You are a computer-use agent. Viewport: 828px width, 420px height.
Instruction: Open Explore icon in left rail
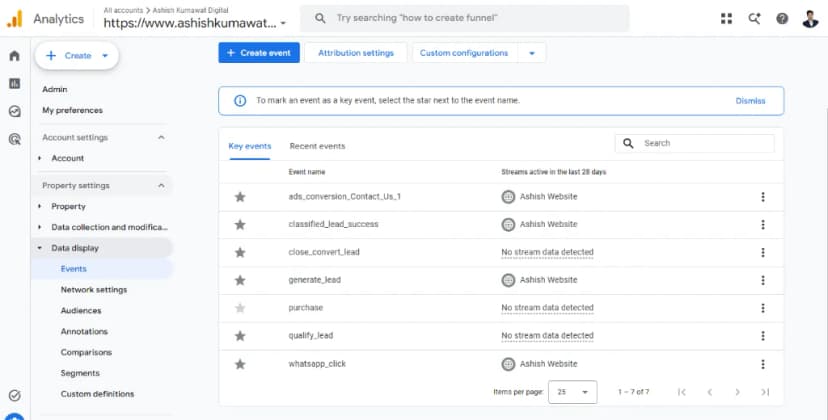(x=15, y=111)
